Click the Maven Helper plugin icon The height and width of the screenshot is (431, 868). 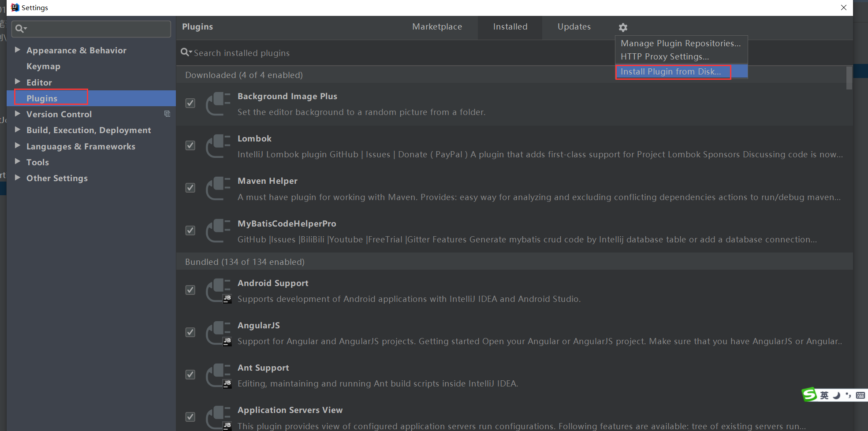pos(218,189)
